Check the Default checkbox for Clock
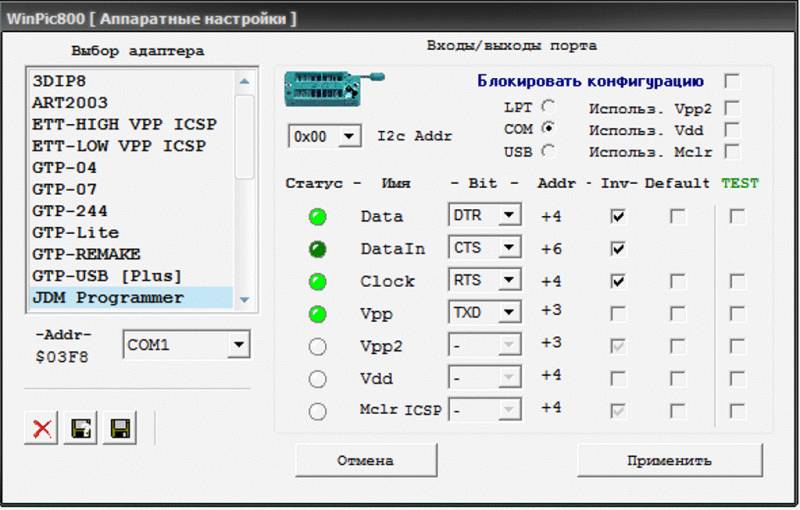Screen dimensions: 800x510 [x=678, y=281]
